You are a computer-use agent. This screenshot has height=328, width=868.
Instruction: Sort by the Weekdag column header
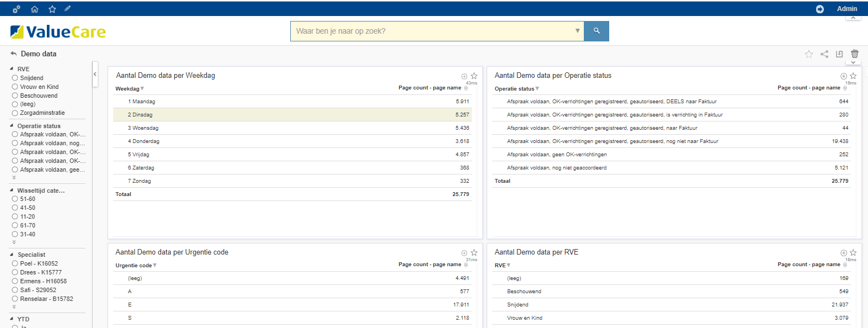tap(127, 89)
